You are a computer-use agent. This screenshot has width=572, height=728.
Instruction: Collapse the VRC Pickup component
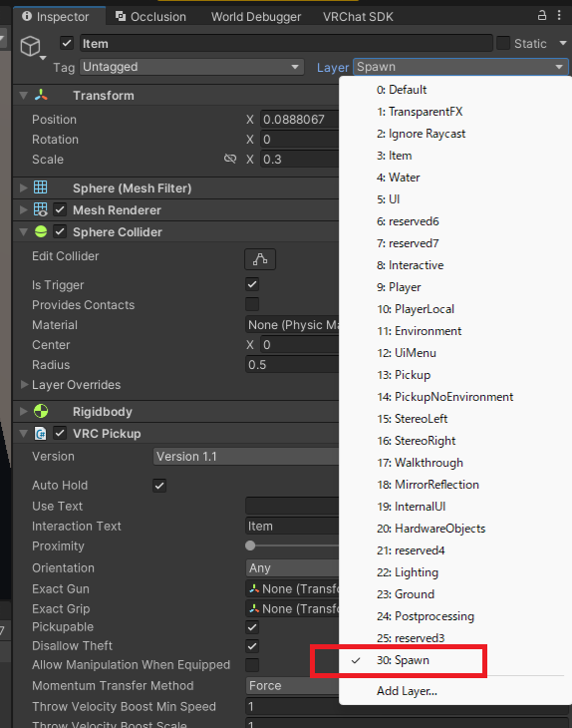tap(24, 434)
